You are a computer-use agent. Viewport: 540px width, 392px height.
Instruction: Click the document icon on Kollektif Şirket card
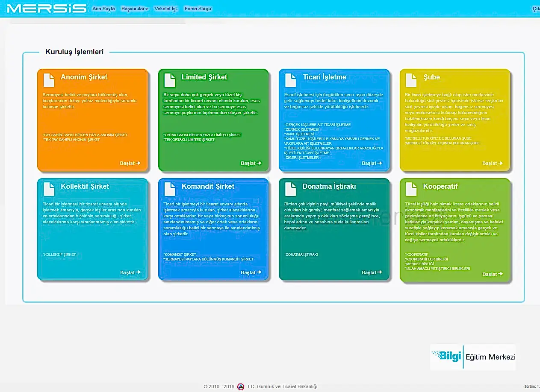coord(49,189)
